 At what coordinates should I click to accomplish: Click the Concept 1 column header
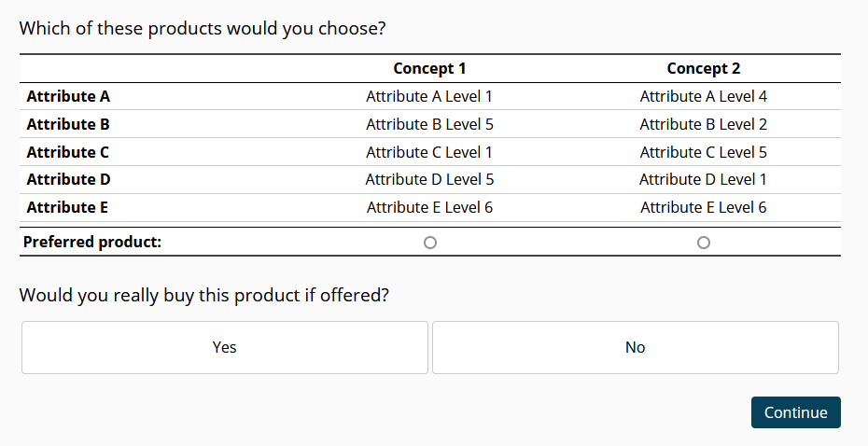(429, 68)
